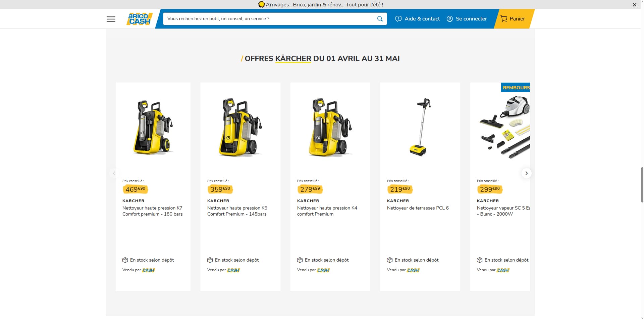The width and height of the screenshot is (644, 320).
Task: Click the Brico Cash logo
Action: click(140, 19)
